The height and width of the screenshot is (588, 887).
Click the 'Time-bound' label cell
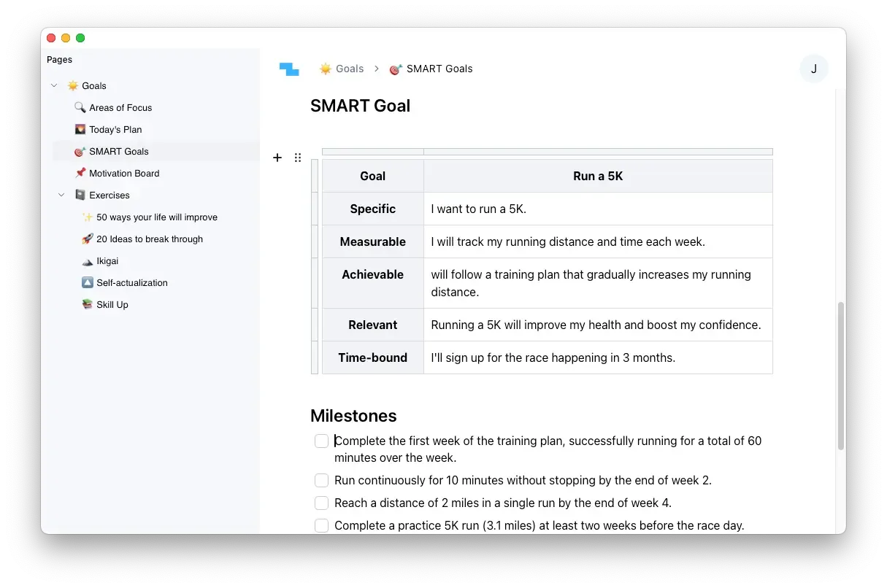[373, 357]
